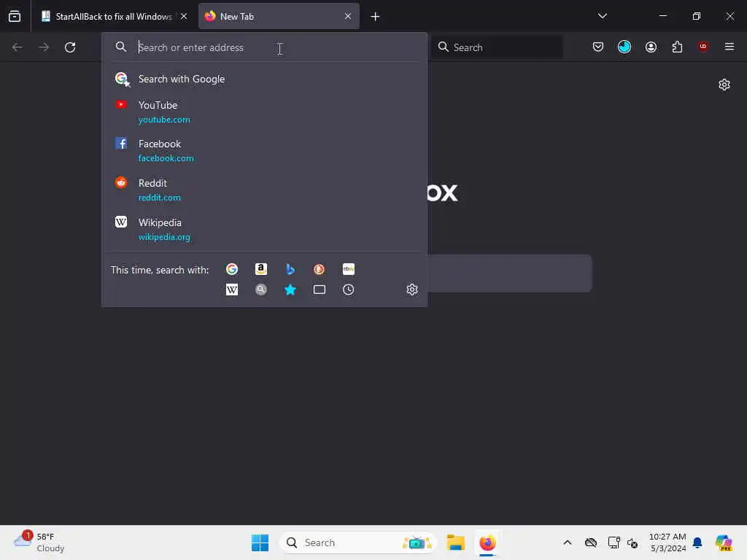Open Extensions puzzle icon

tap(677, 47)
